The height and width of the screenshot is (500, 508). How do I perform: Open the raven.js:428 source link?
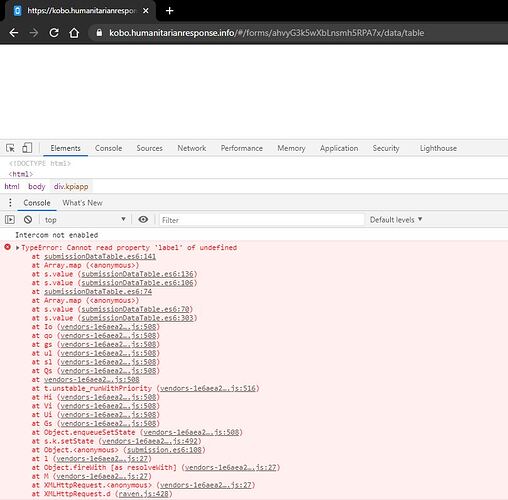(x=144, y=494)
